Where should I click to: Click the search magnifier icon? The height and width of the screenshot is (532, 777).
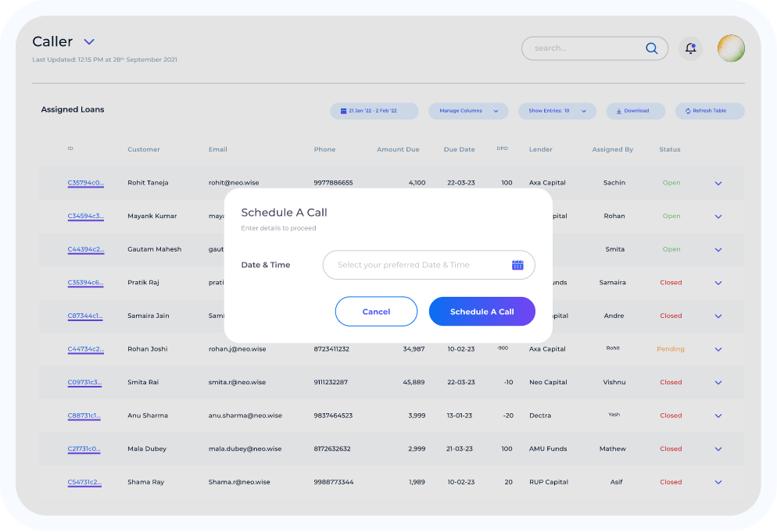pos(651,48)
